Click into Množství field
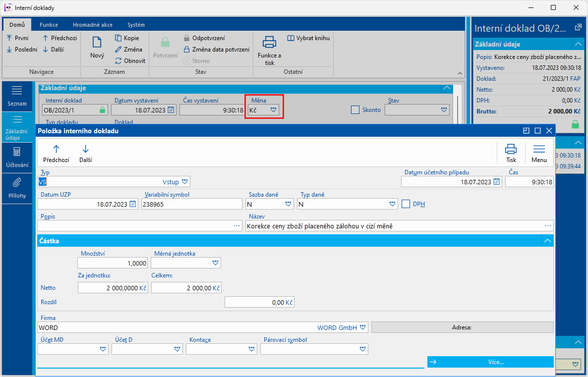This screenshot has width=588, height=377. pyautogui.click(x=113, y=263)
